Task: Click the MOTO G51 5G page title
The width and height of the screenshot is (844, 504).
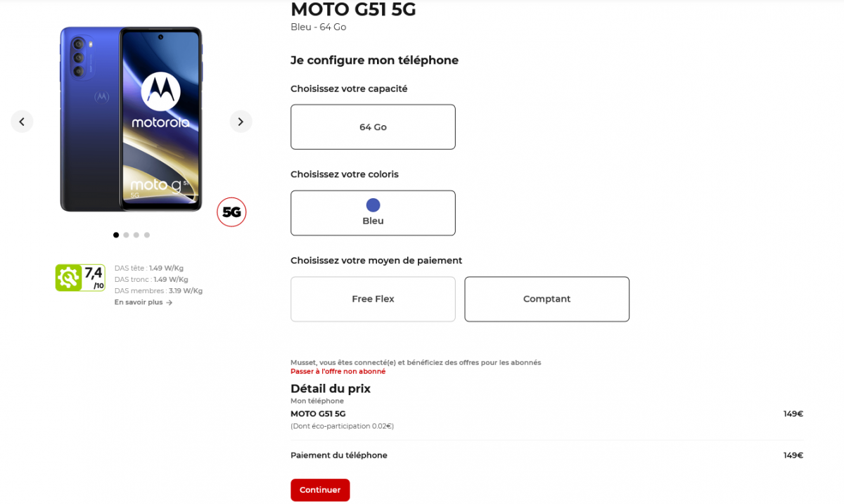Action: 353,9
